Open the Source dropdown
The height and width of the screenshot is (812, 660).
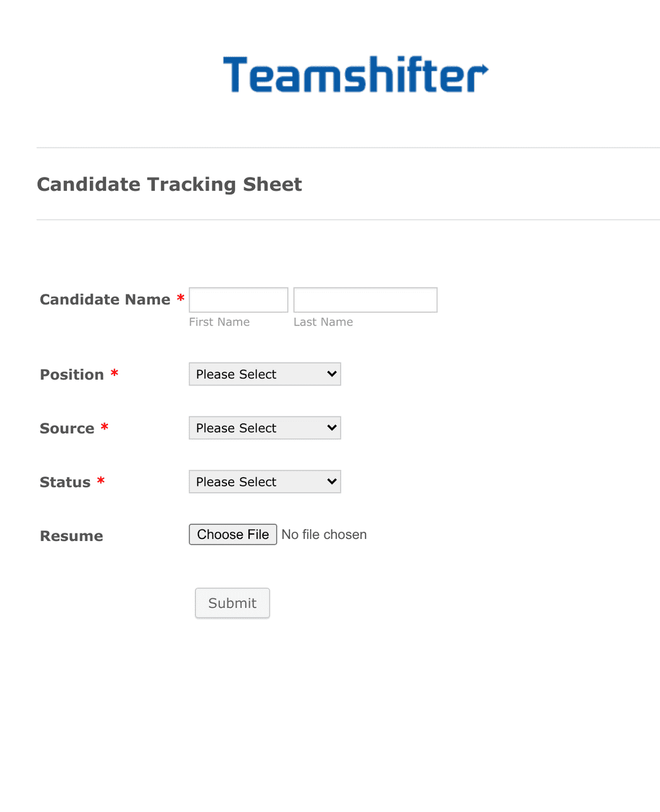click(x=264, y=428)
